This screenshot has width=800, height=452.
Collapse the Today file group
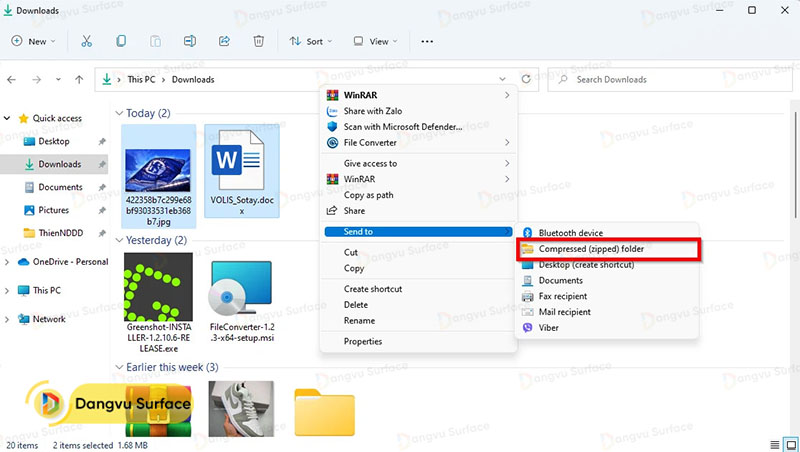pyautogui.click(x=120, y=113)
